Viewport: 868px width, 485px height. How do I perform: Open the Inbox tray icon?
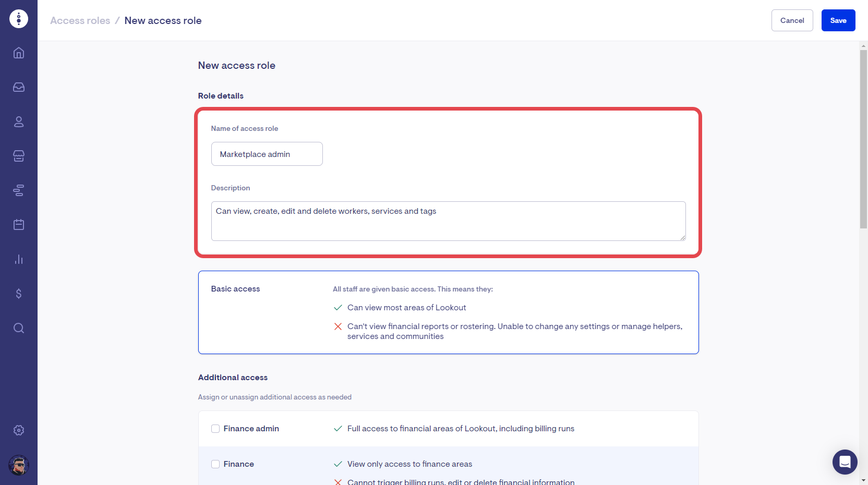pyautogui.click(x=19, y=87)
